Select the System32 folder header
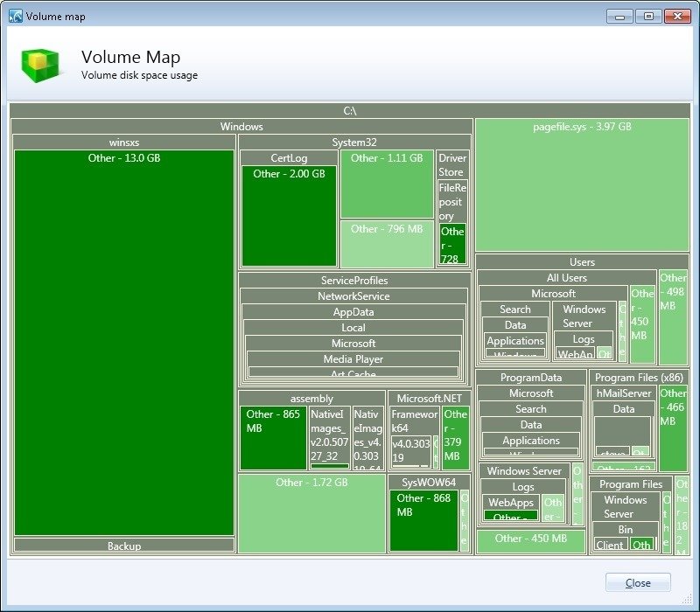This screenshot has height=612, width=700. [354, 143]
